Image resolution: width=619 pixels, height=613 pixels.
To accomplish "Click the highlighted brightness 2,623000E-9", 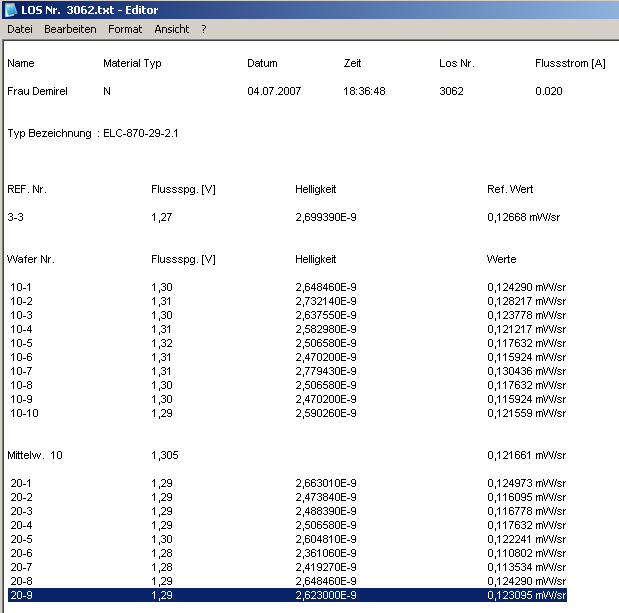I will (x=326, y=595).
